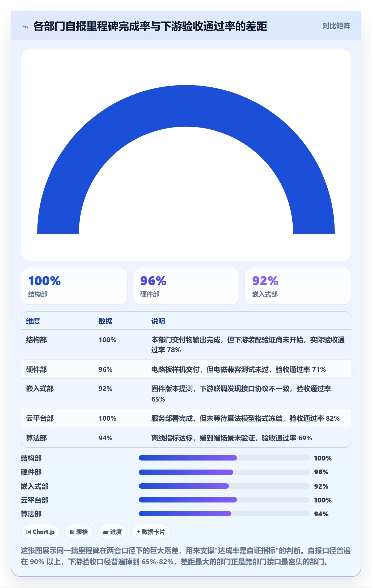Click the 硬件部 progress bar
372x588 pixels.
point(224,472)
